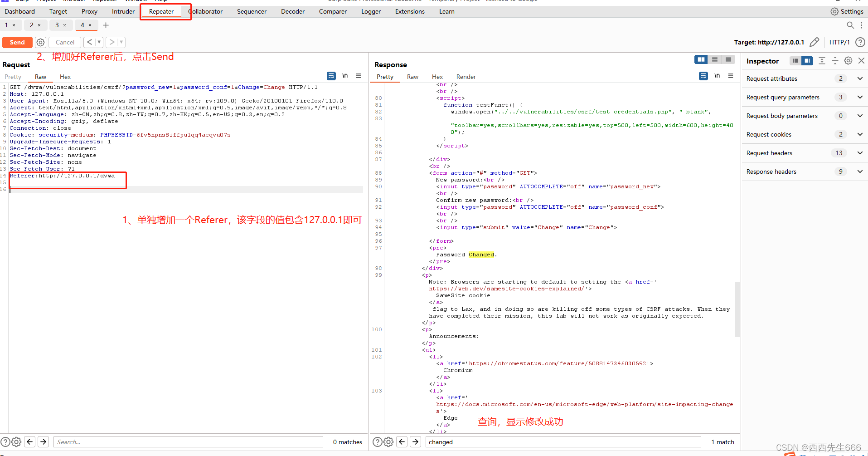Click the Cancel button
868x456 pixels.
click(x=65, y=42)
